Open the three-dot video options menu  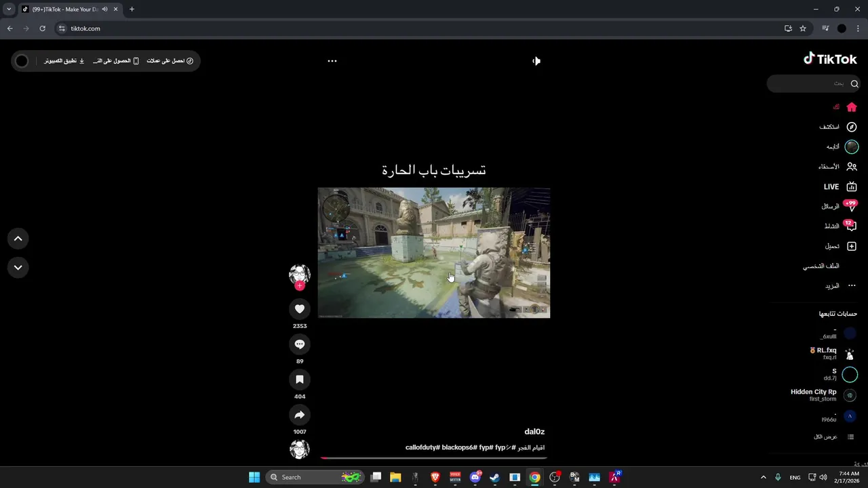click(x=332, y=61)
